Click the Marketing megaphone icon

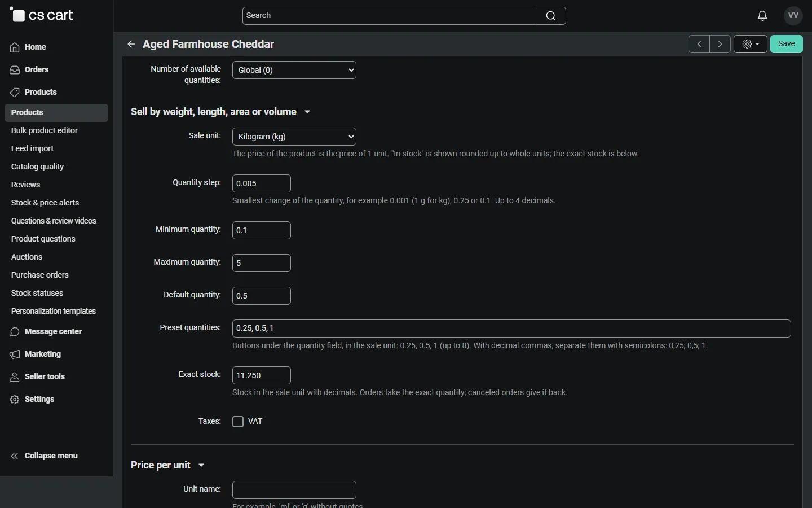pos(15,354)
